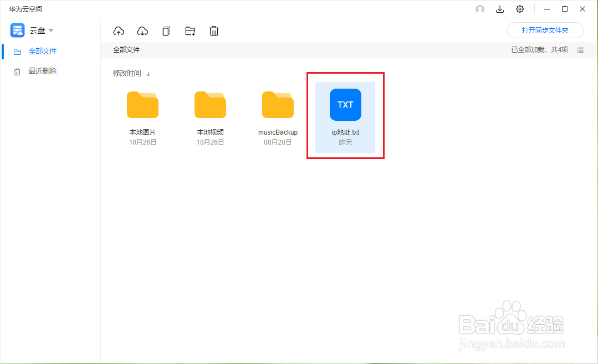Click the 打开同步文件夹 button
Image resolution: width=598 pixels, height=364 pixels.
point(545,30)
